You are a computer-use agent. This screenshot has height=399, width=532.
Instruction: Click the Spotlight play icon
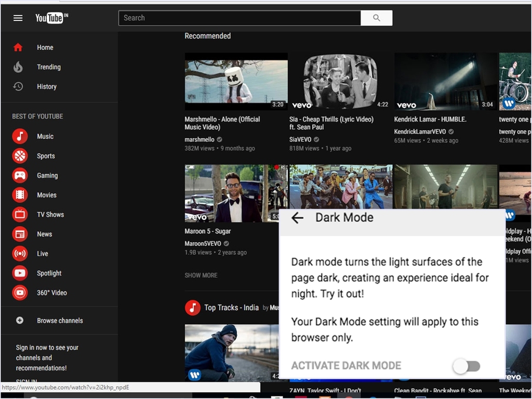coord(20,273)
